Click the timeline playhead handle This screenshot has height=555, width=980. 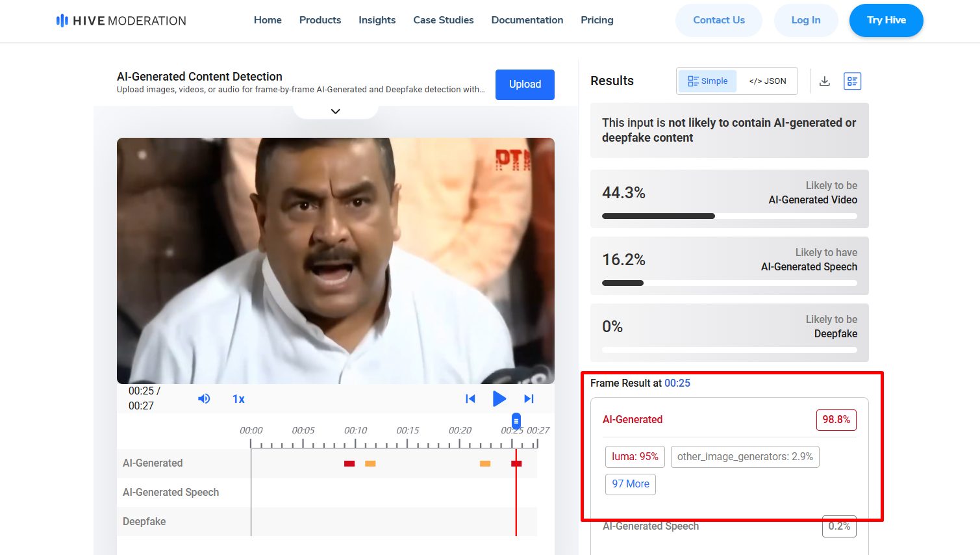point(516,421)
